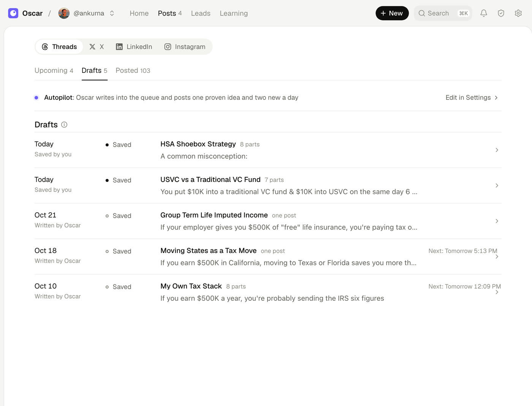Image resolution: width=532 pixels, height=406 pixels.
Task: Switch to Posted 103 tab
Action: [133, 71]
